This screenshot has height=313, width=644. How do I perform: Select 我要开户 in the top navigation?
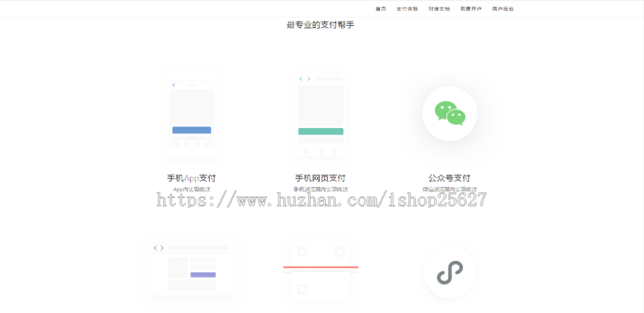tap(470, 9)
